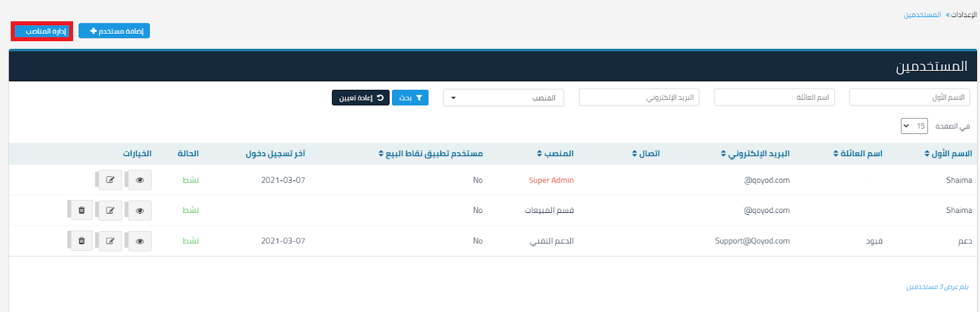Delete the Support@Qoyod.com user with trash icon

[81, 241]
